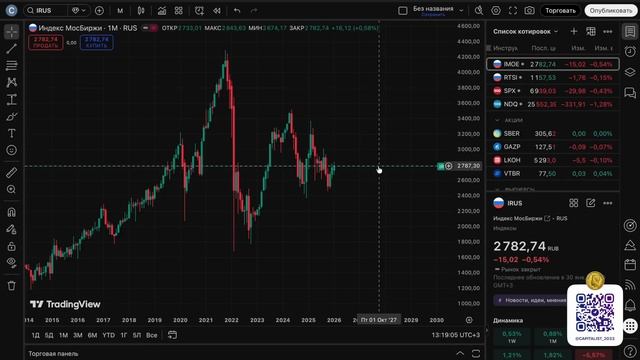Screen dimensions: 640x360
Task: Open the watchlist advanced view icon
Action: point(591,31)
